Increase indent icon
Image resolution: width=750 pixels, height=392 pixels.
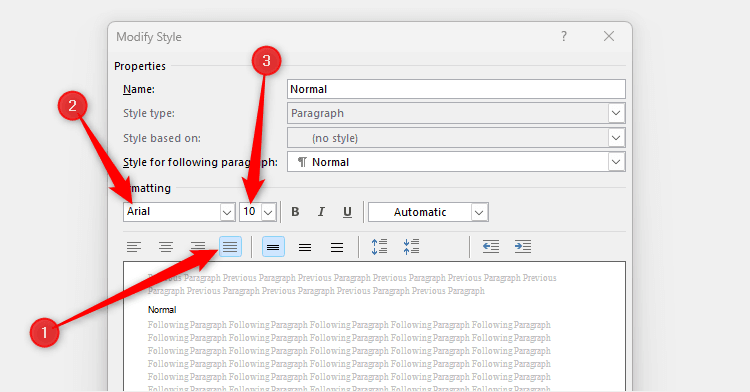tap(523, 247)
